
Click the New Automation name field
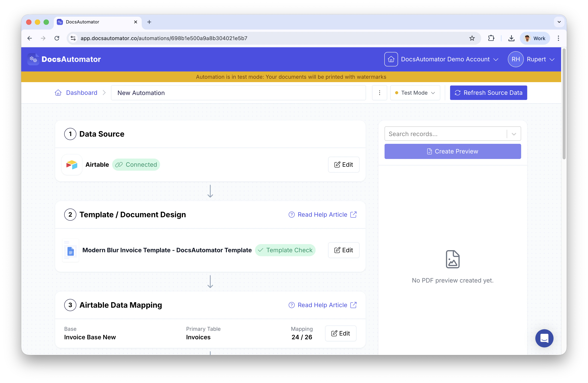tap(238, 93)
